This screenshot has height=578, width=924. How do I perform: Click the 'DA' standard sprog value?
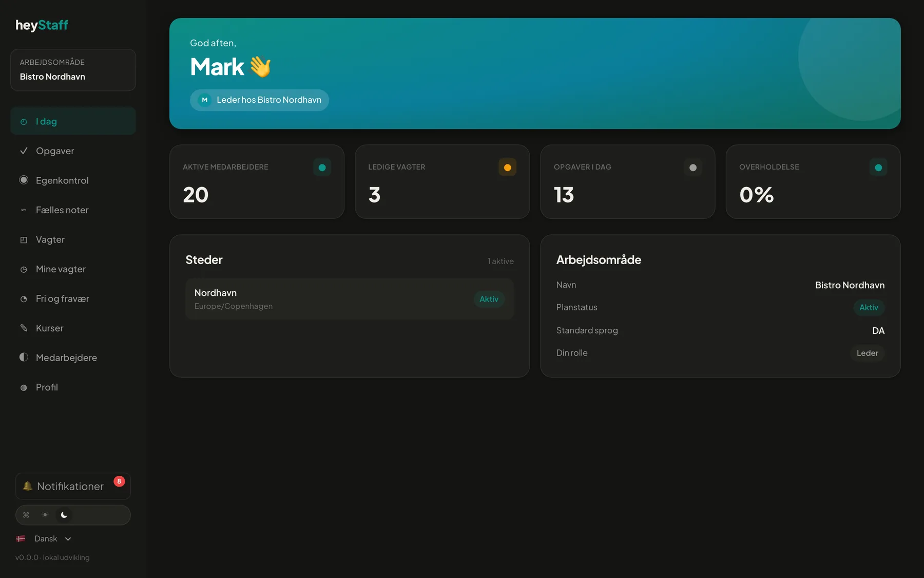point(878,331)
